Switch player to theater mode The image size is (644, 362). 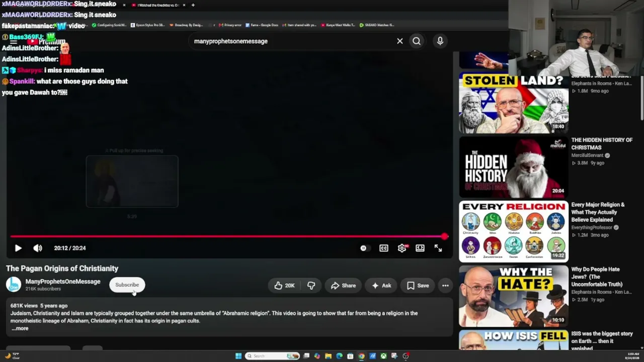[420, 248]
